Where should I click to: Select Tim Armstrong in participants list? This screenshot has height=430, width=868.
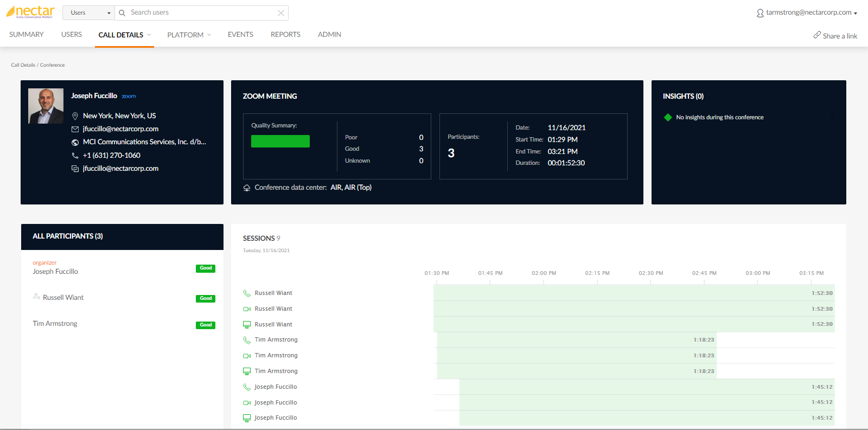[55, 323]
